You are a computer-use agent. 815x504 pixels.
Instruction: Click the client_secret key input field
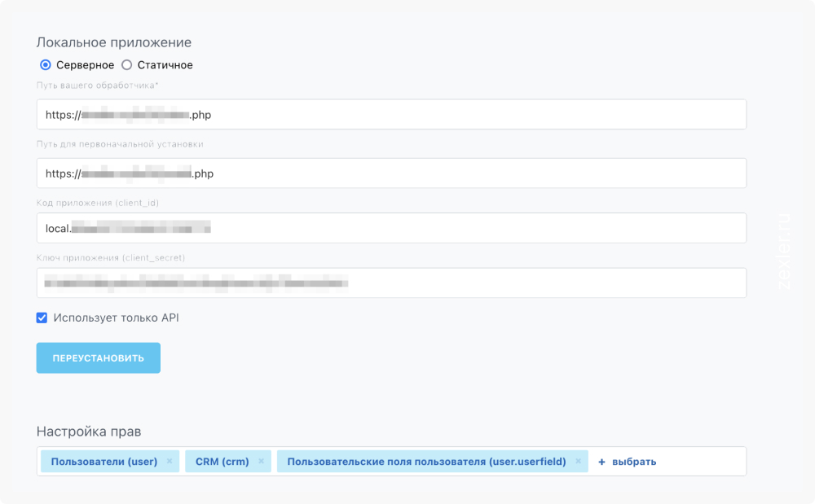[x=391, y=283]
